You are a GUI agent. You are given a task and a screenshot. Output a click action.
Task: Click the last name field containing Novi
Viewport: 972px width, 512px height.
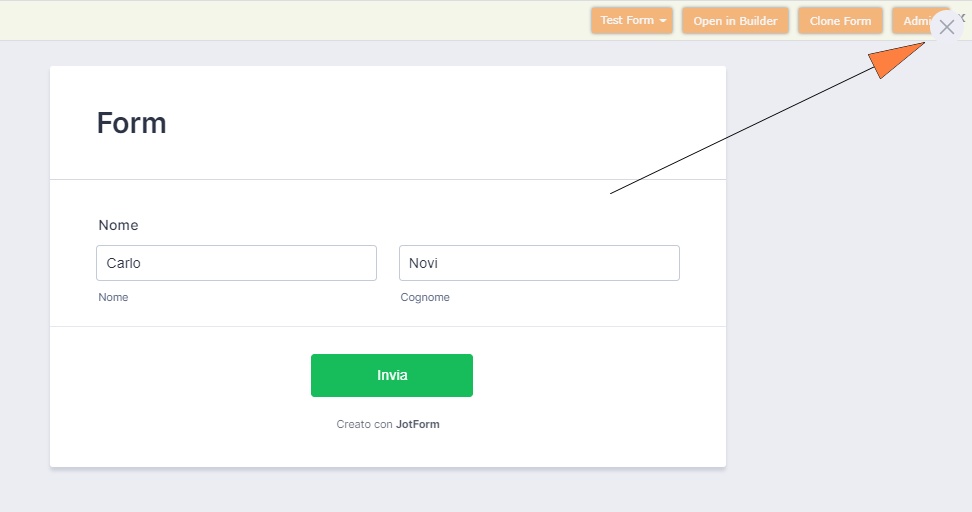pyautogui.click(x=539, y=263)
